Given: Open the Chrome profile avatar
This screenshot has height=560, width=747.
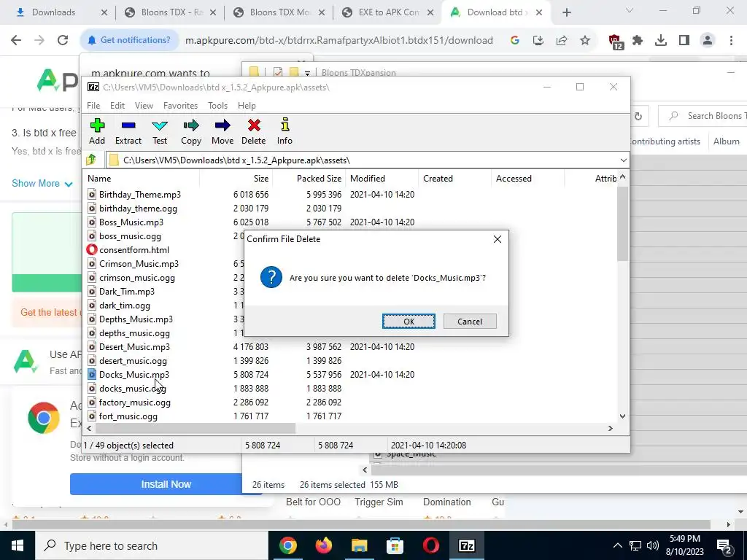Looking at the screenshot, I should tap(708, 41).
